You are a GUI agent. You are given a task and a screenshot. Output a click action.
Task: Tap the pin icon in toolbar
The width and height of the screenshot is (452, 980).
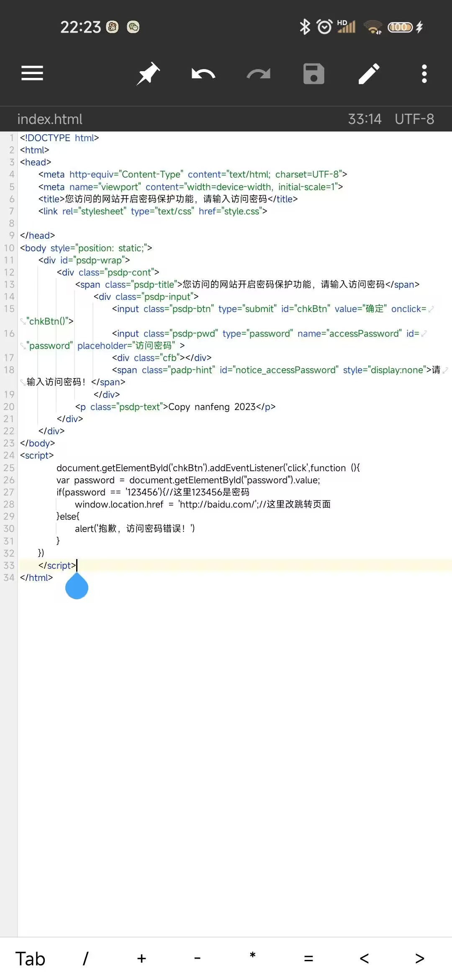148,74
